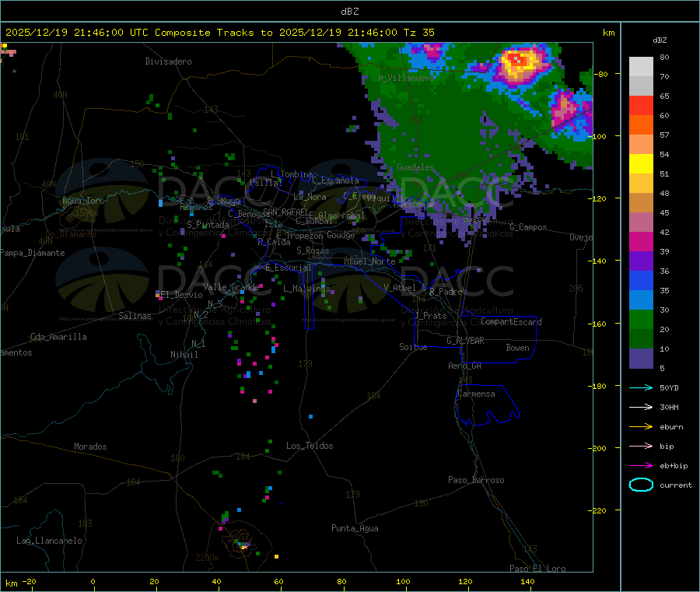Click the magenta storm cell at right edge

(565, 108)
